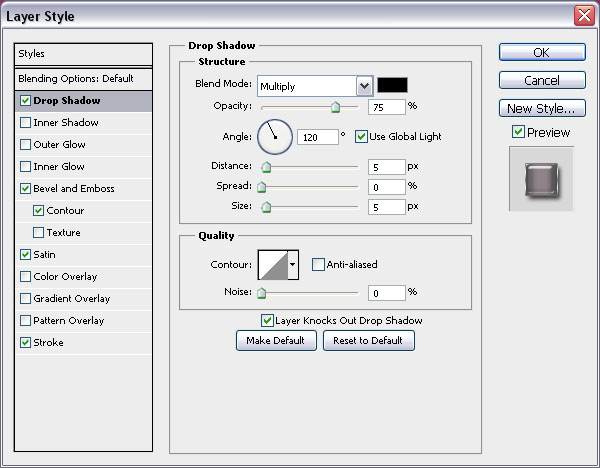Enable the Anti-aliased checkbox

point(318,264)
